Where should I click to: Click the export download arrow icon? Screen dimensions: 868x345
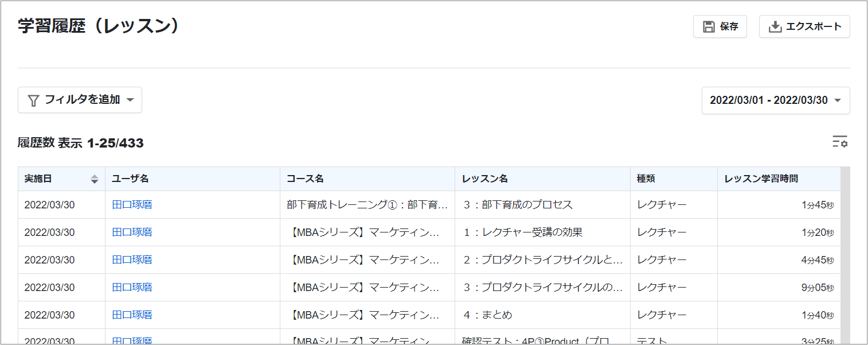coord(775,26)
